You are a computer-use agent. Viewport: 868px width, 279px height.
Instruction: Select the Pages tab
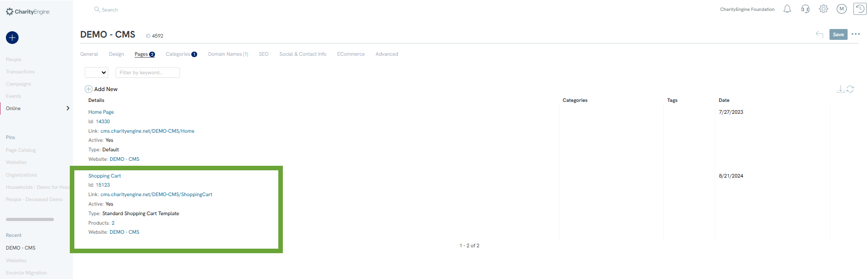coord(145,54)
